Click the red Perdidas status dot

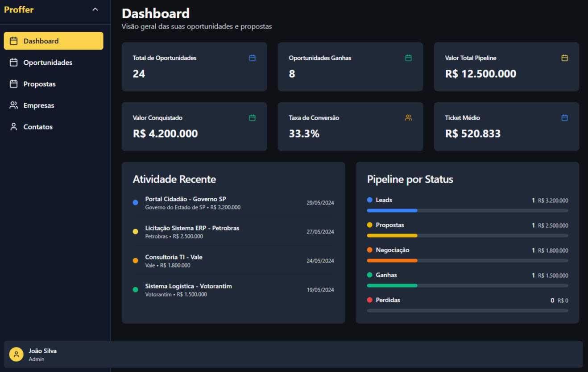[369, 300]
